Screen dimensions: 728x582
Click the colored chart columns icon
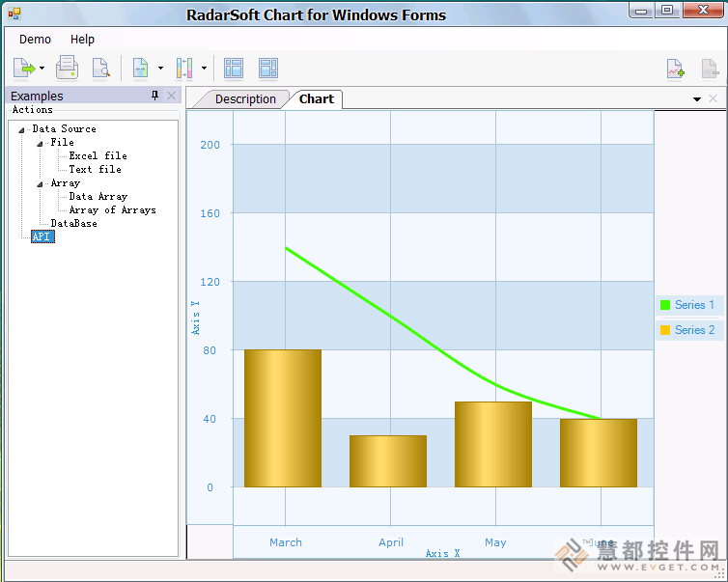[184, 68]
